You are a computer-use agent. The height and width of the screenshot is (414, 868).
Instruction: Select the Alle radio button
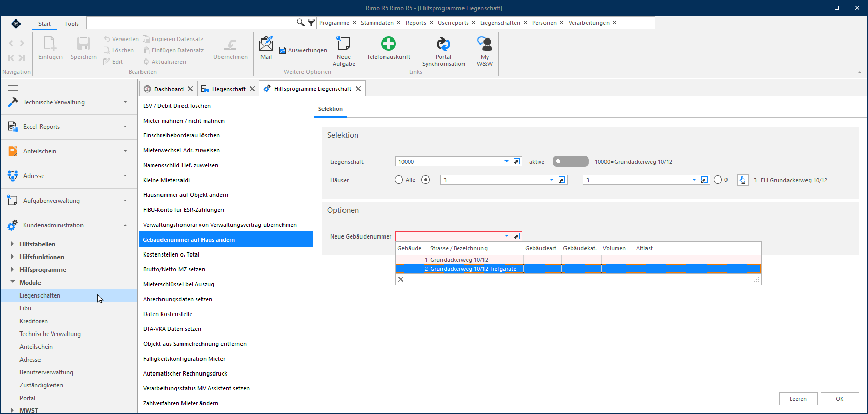coord(399,180)
